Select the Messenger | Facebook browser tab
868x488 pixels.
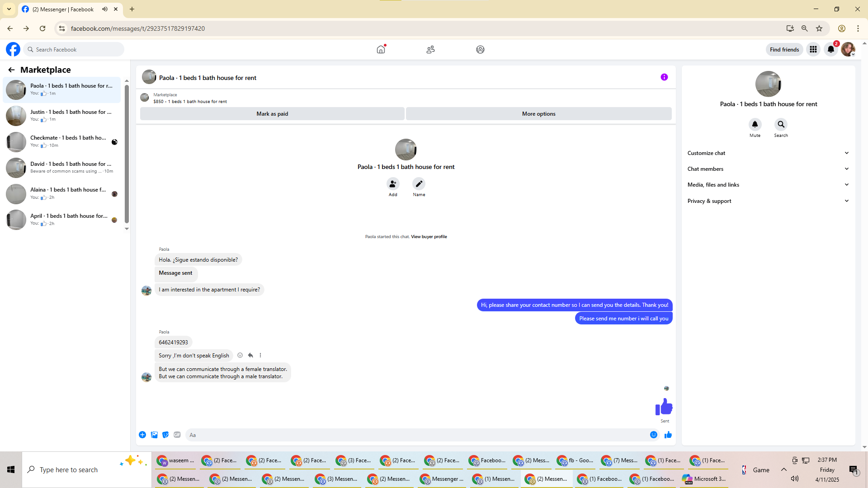click(70, 9)
